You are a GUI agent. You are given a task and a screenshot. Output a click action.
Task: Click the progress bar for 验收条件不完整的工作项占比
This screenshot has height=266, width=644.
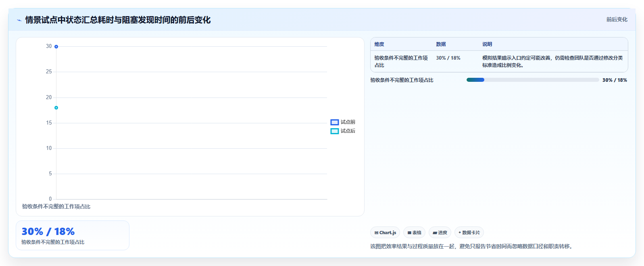[533, 80]
